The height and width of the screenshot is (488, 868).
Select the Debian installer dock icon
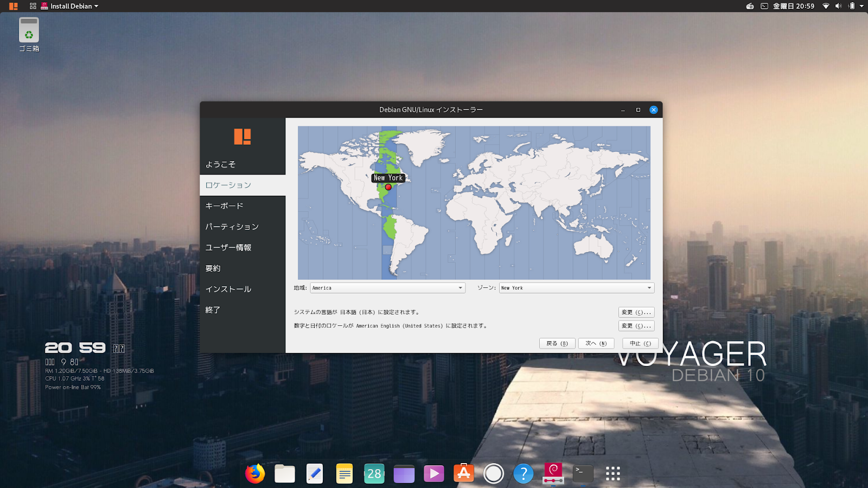pyautogui.click(x=553, y=473)
